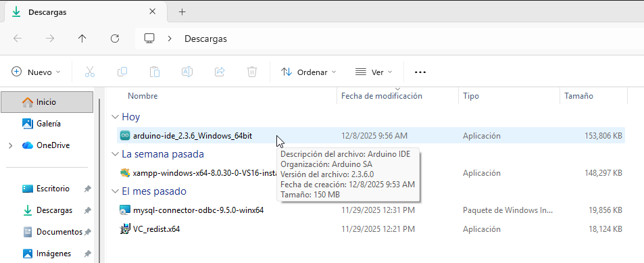Click the pin icon next to Escritorio

pyautogui.click(x=87, y=189)
